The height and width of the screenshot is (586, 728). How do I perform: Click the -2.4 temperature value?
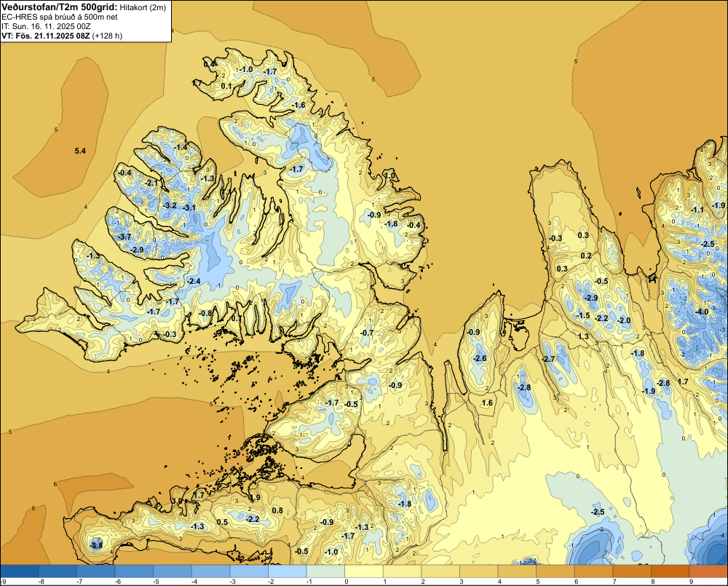click(x=194, y=281)
